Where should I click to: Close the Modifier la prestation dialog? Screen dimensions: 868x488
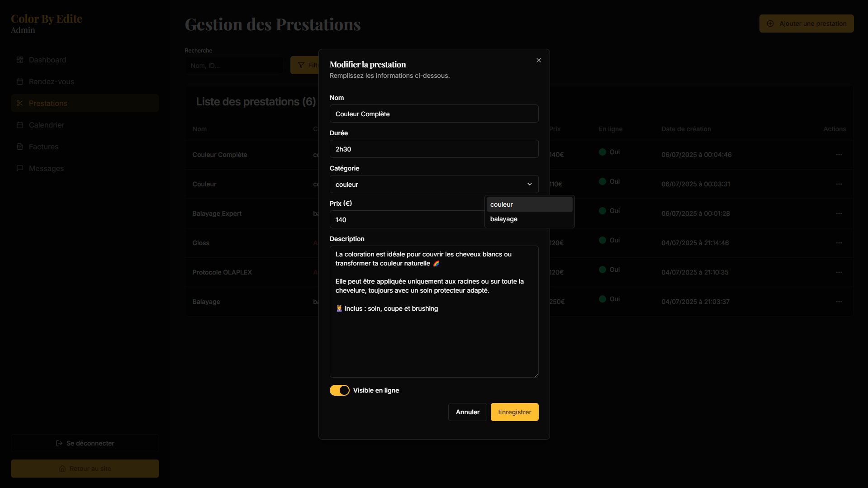pos(538,60)
